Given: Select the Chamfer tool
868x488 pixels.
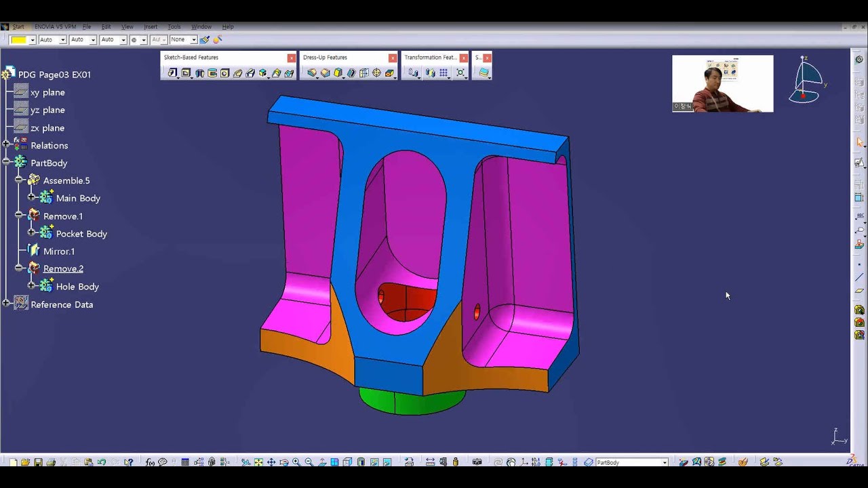Looking at the screenshot, I should point(325,73).
